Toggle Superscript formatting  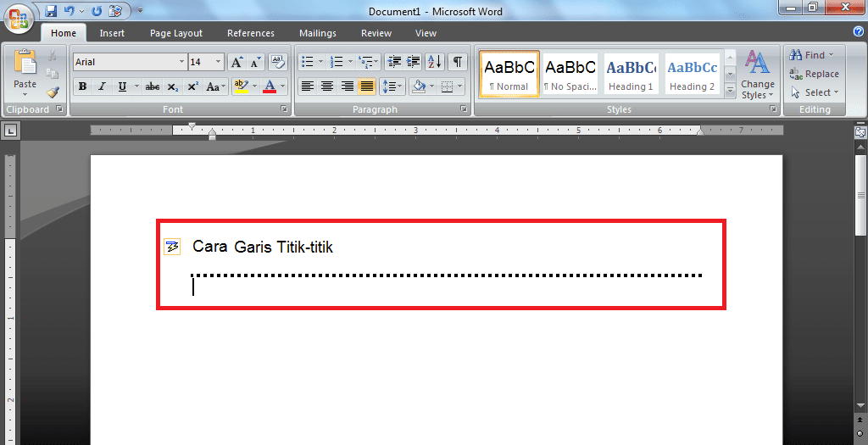tap(192, 86)
